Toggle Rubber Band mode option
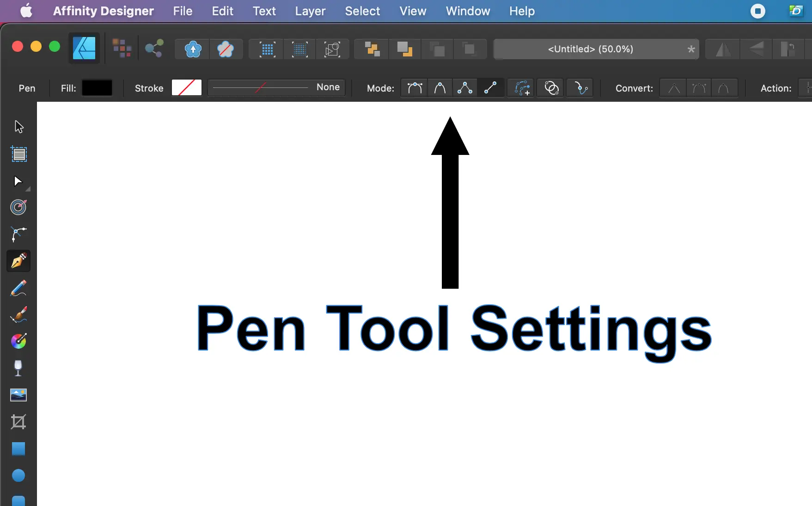Screen dimensions: 812x506 [580, 88]
